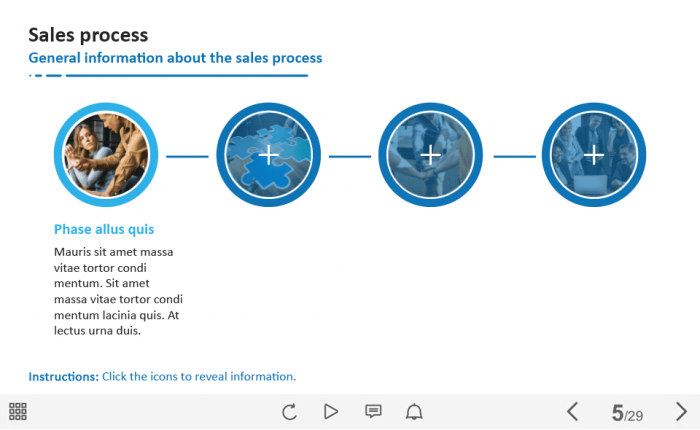Select the "General information about the sales process" subtitle
This screenshot has height=430, width=700.
click(175, 58)
